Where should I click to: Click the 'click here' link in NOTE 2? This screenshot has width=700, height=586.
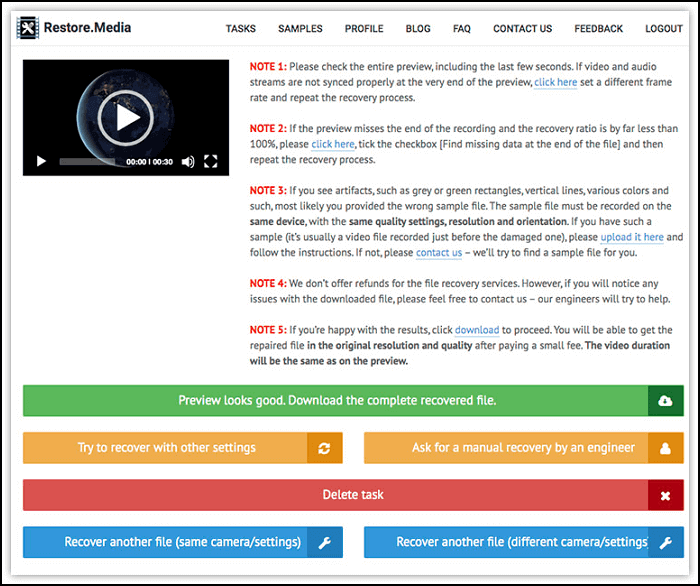[x=333, y=144]
